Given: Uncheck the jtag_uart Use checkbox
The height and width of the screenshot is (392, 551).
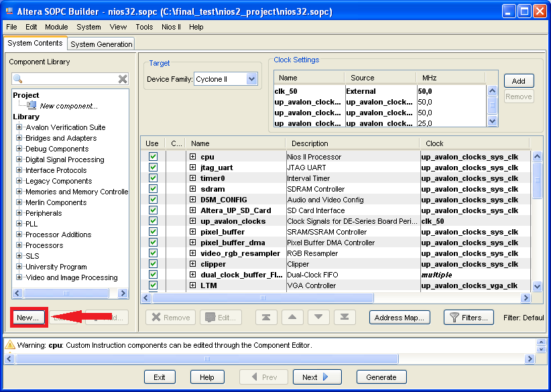Looking at the screenshot, I should 153,168.
